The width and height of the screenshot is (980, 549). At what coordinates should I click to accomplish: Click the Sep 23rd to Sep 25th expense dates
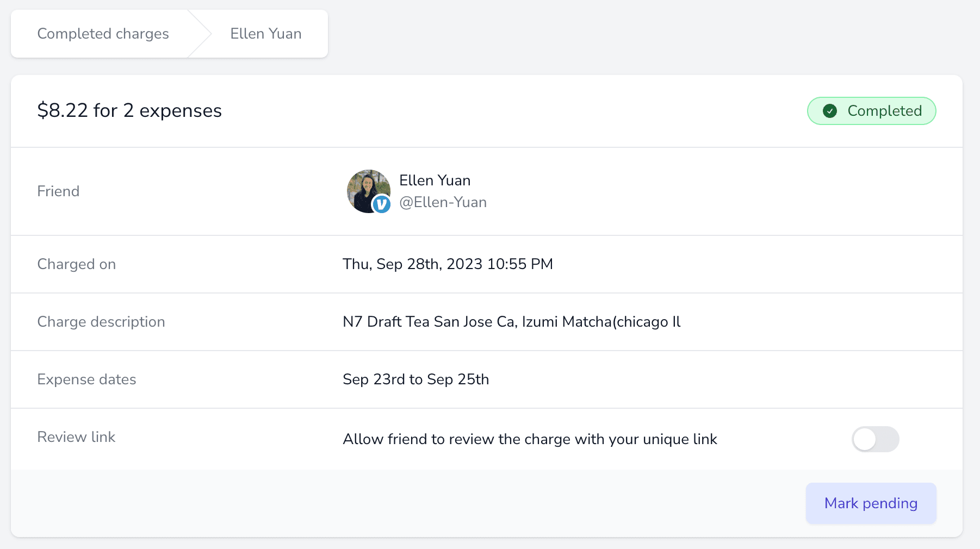pos(416,379)
